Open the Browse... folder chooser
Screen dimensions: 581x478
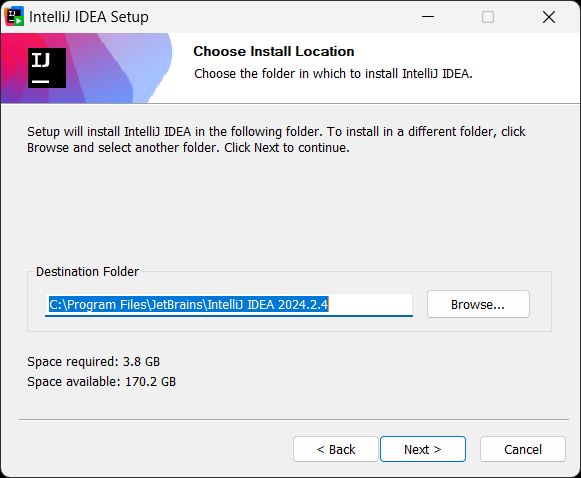pyautogui.click(x=478, y=304)
